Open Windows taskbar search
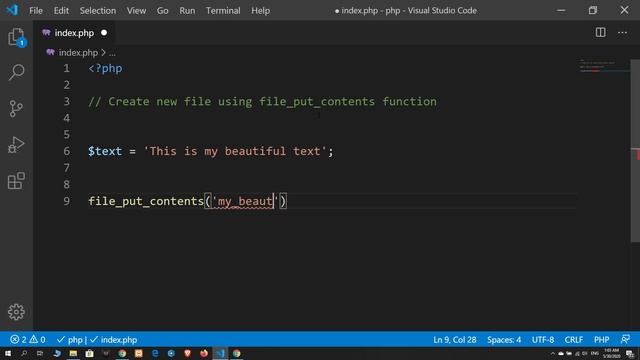 24,353
